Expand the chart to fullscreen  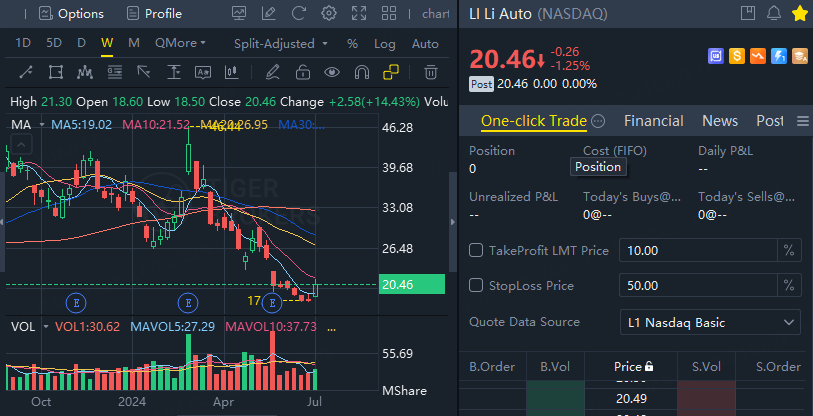[x=359, y=13]
